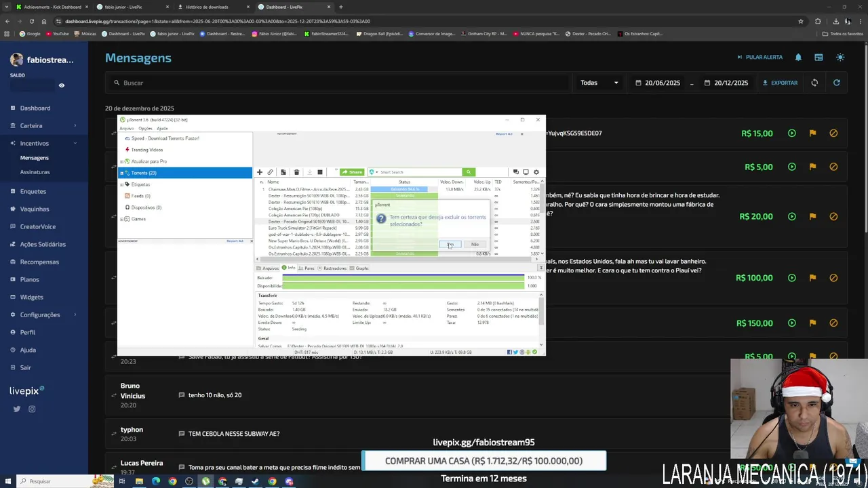
Task: Click the block icon on R$ 20,00 row
Action: [x=833, y=217]
